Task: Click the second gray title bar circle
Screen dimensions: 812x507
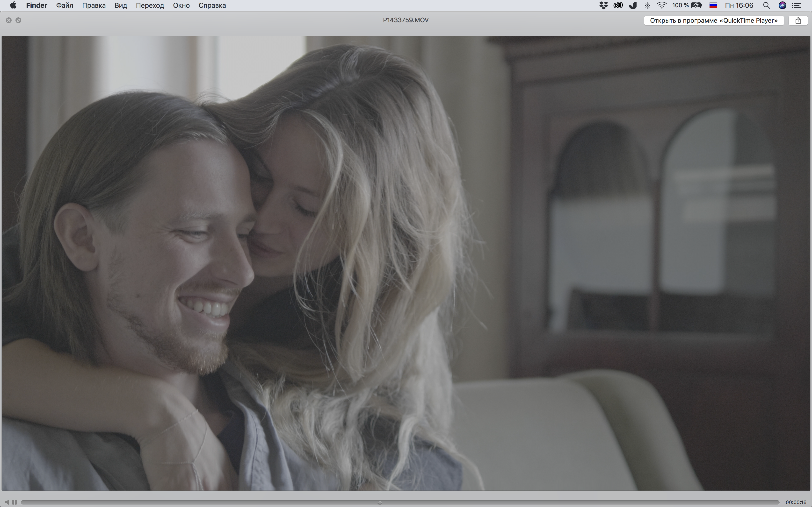Action: pyautogui.click(x=18, y=21)
